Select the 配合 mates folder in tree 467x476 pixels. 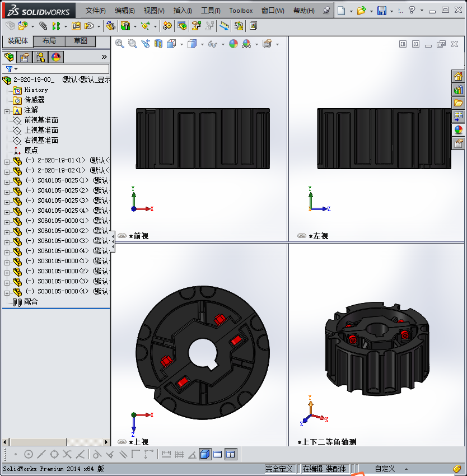coord(31,301)
